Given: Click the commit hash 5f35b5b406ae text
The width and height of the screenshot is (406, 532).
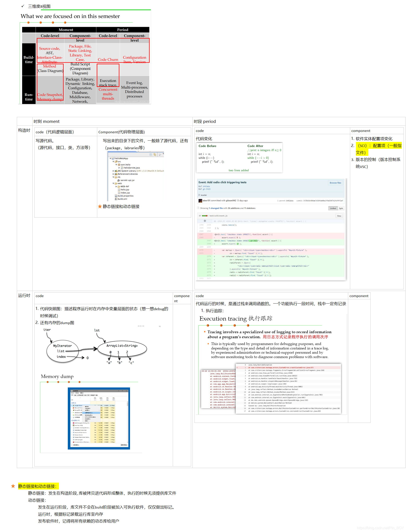Looking at the screenshot, I should coord(323,201).
